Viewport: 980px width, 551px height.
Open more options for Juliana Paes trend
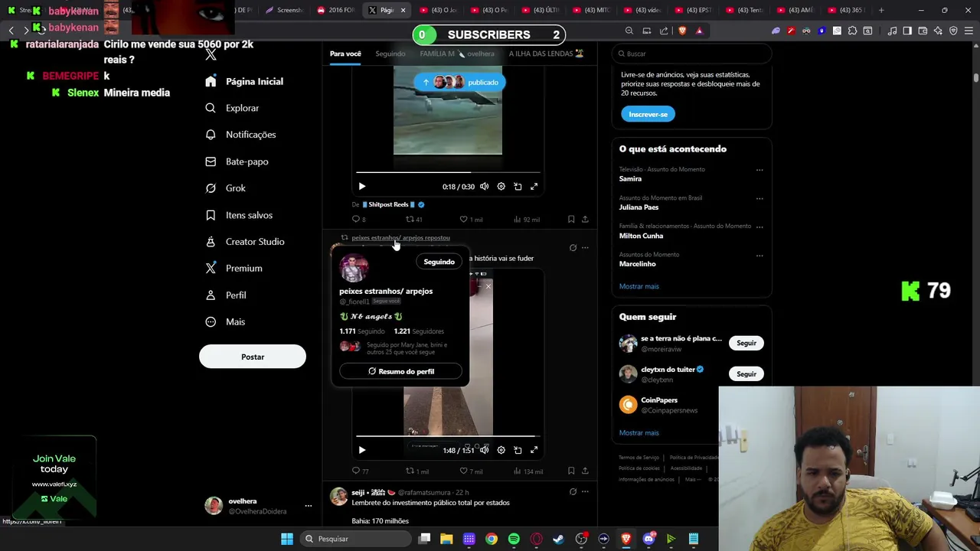pyautogui.click(x=759, y=198)
